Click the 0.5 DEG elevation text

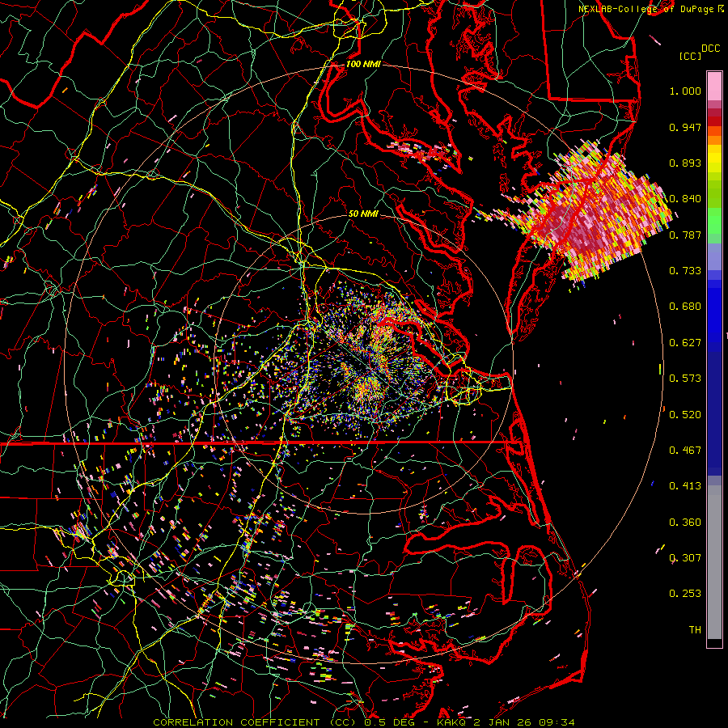click(x=389, y=722)
